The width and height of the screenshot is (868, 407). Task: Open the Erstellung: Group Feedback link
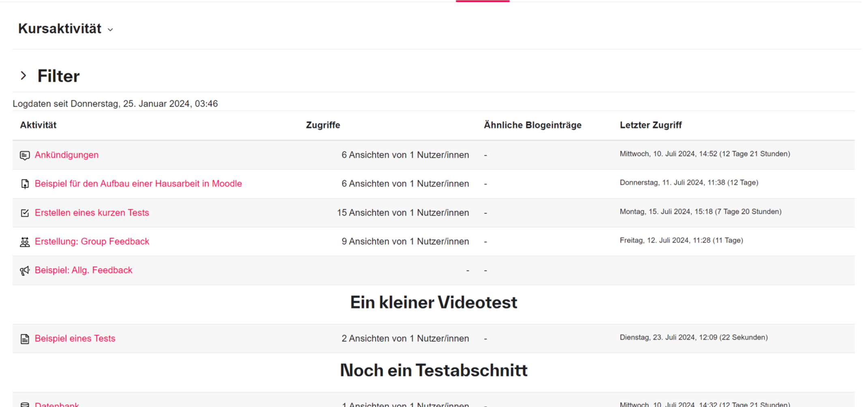click(x=92, y=241)
